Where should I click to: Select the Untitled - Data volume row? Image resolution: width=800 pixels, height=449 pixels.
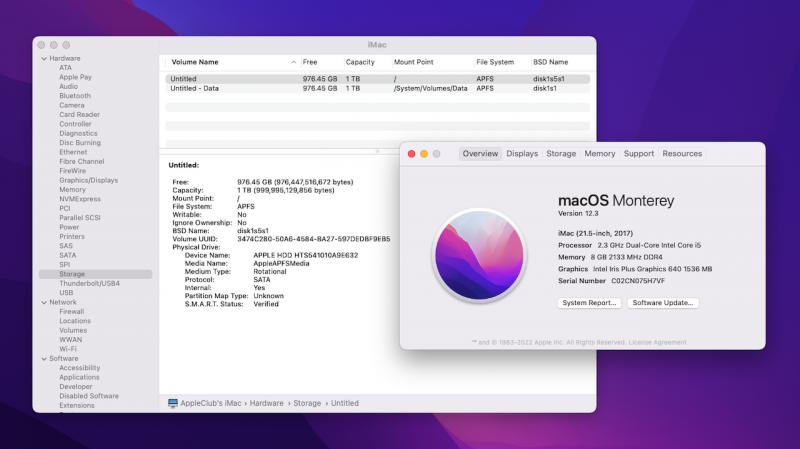378,88
